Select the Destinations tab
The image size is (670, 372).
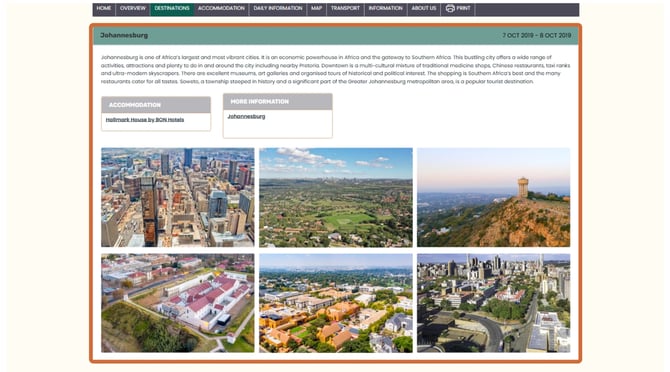(172, 9)
